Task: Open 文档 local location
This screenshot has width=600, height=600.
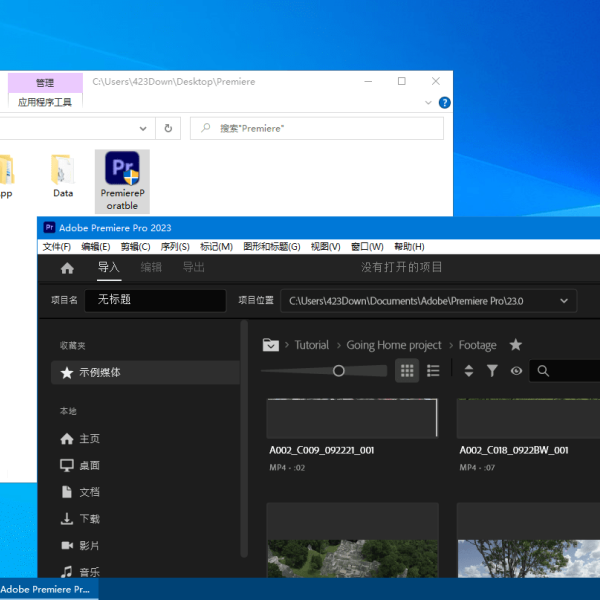Action: [80, 492]
